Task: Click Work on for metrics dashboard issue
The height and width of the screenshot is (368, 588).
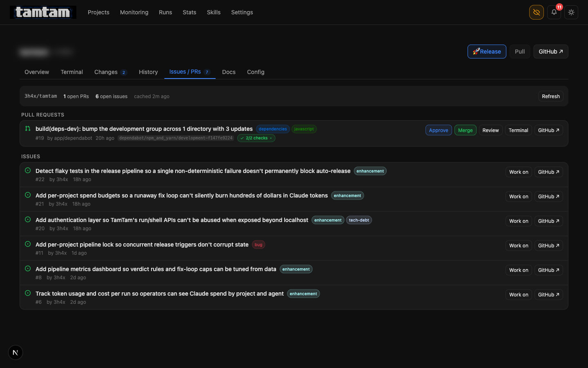Action: tap(519, 270)
